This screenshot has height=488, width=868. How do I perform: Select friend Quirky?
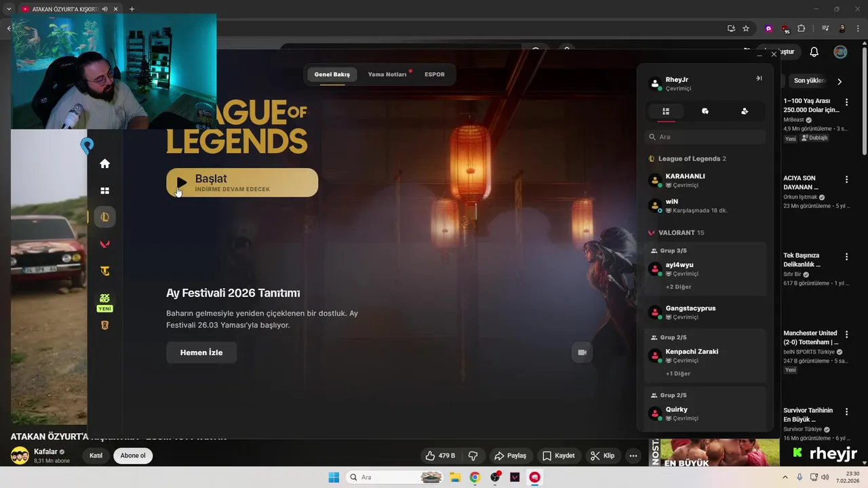click(705, 413)
